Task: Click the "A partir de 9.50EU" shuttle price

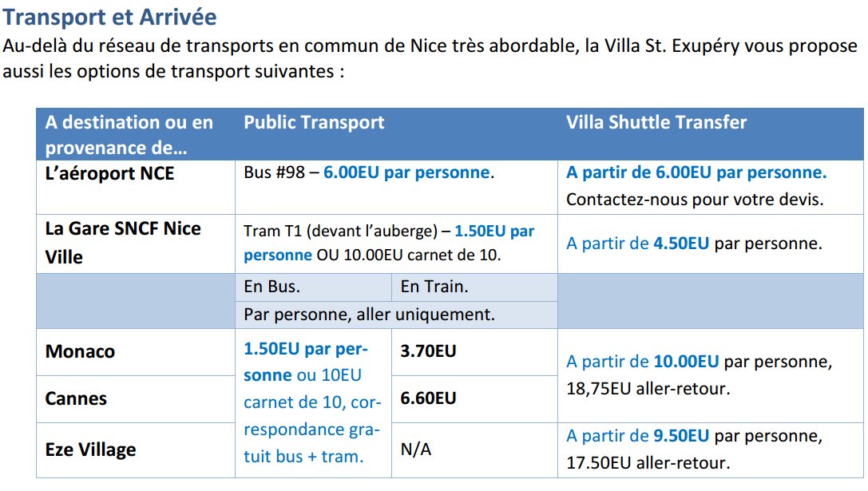Action: point(637,436)
